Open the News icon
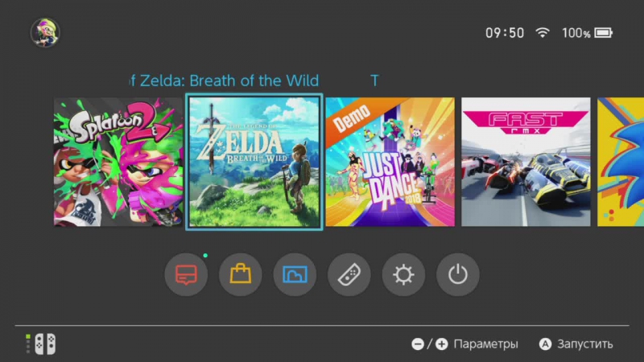 point(186,274)
